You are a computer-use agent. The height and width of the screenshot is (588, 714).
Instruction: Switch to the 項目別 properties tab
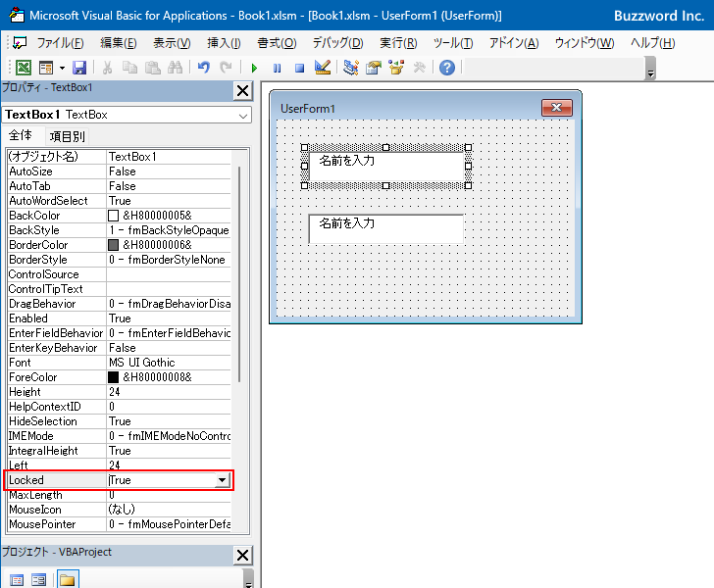[67, 136]
